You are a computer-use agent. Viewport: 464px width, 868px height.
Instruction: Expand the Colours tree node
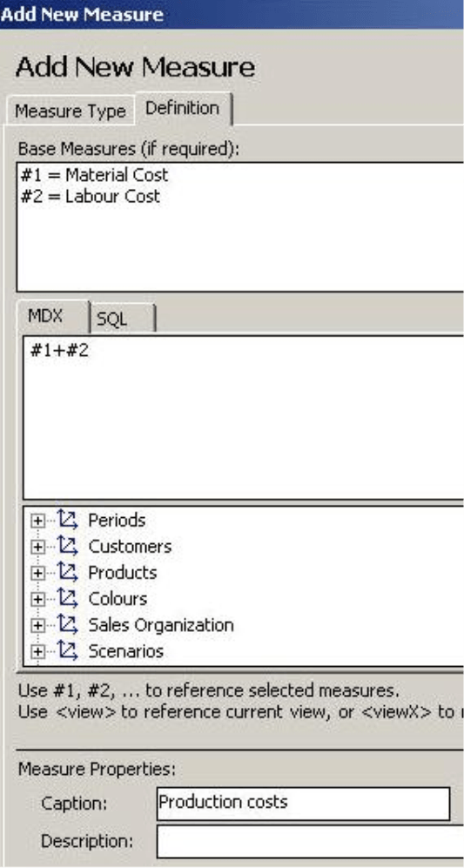click(37, 599)
